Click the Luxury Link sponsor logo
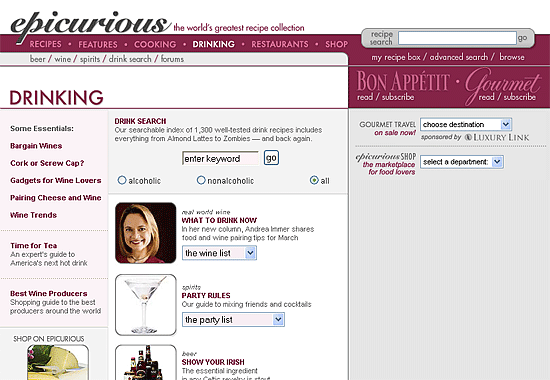This screenshot has height=380, width=550. coord(497,137)
